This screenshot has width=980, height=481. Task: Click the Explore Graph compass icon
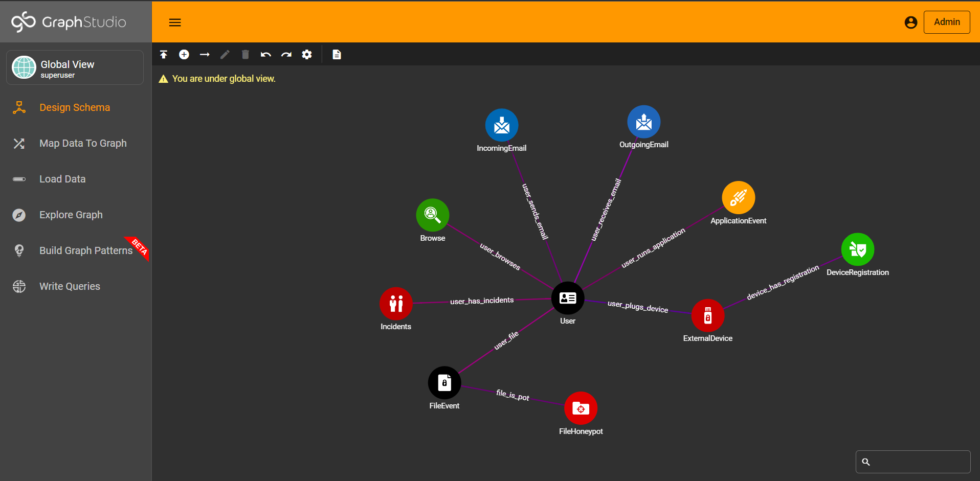point(19,215)
